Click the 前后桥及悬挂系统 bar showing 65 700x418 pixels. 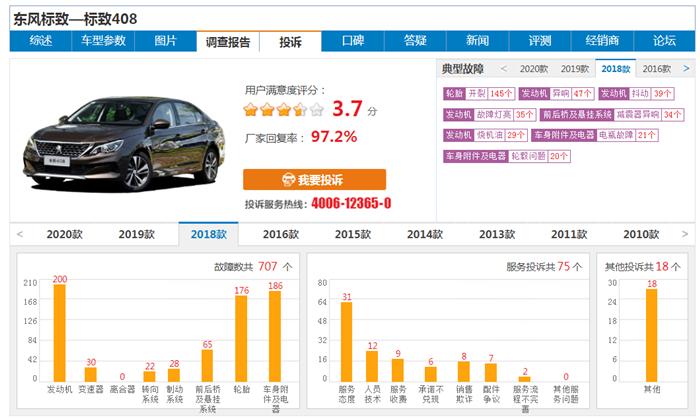[207, 365]
